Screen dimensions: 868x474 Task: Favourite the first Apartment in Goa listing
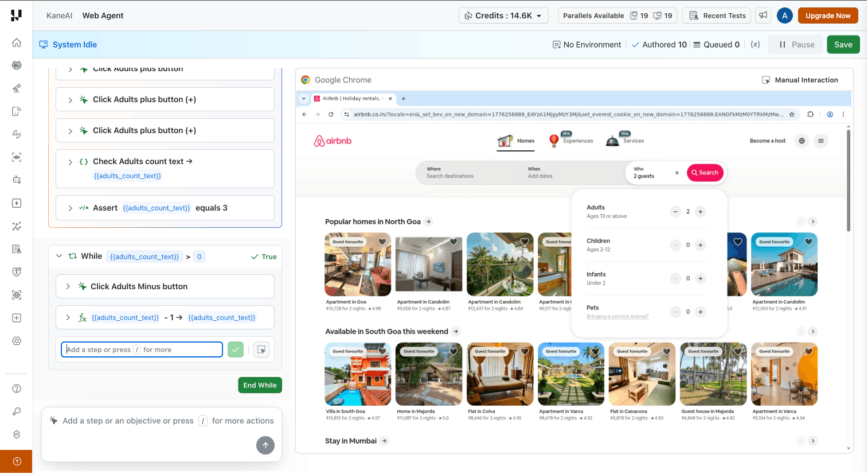382,242
